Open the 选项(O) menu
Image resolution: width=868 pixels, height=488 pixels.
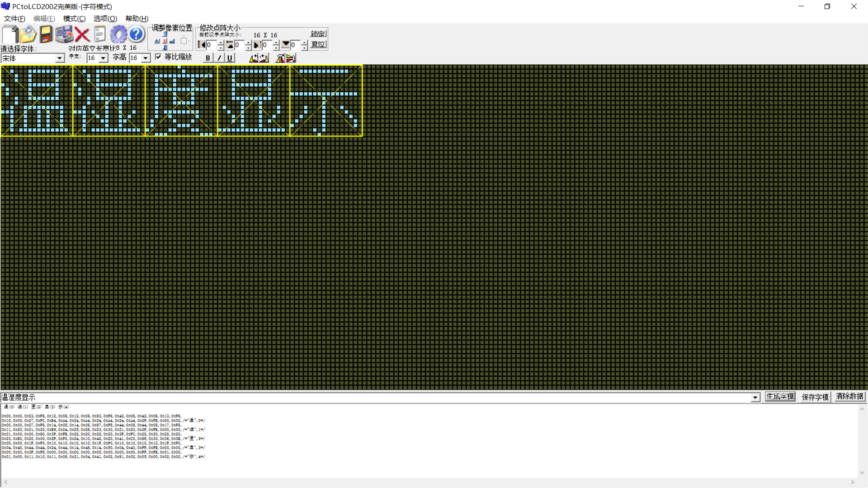(x=105, y=19)
